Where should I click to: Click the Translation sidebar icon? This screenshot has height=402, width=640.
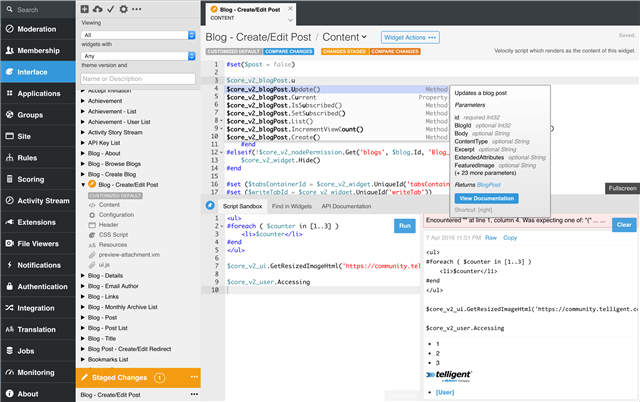(x=9, y=329)
